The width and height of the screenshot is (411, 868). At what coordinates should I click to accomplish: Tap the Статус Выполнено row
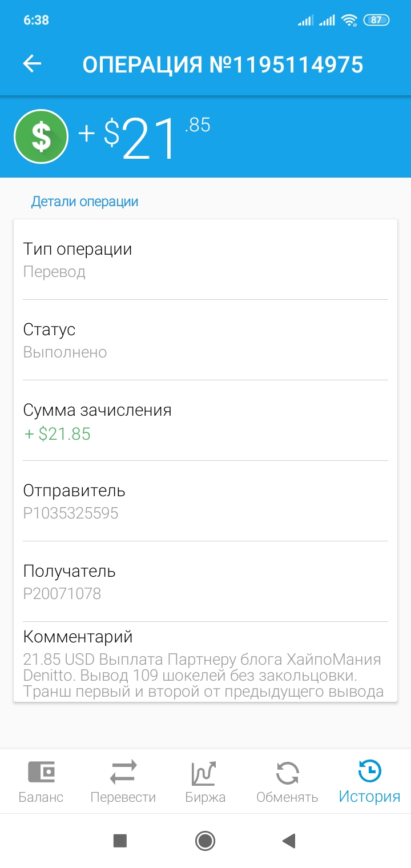coord(205,340)
